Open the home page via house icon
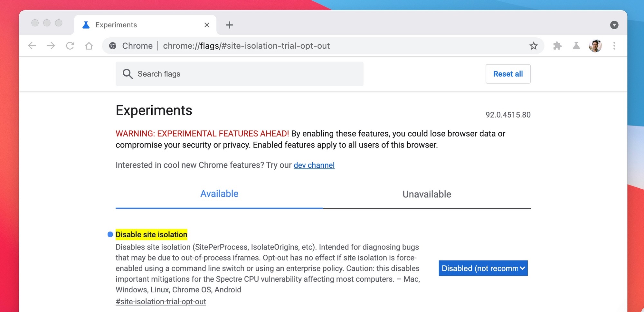The height and width of the screenshot is (312, 644). click(x=89, y=46)
